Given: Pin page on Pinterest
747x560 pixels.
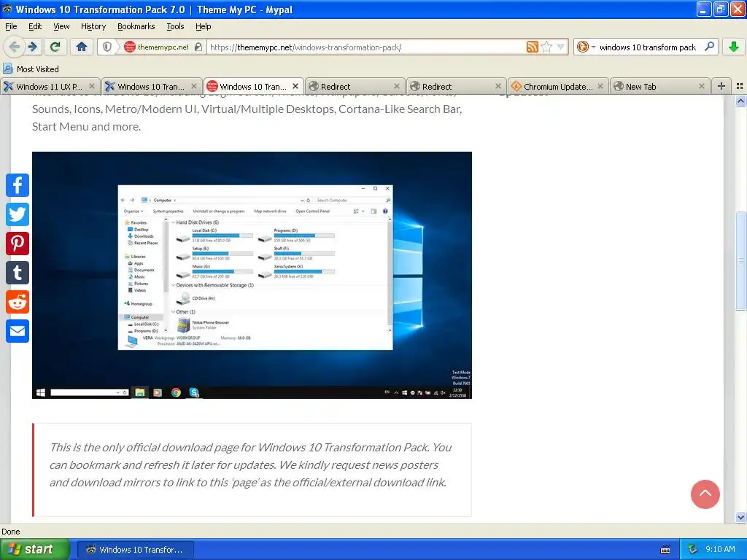Looking at the screenshot, I should (x=18, y=244).
